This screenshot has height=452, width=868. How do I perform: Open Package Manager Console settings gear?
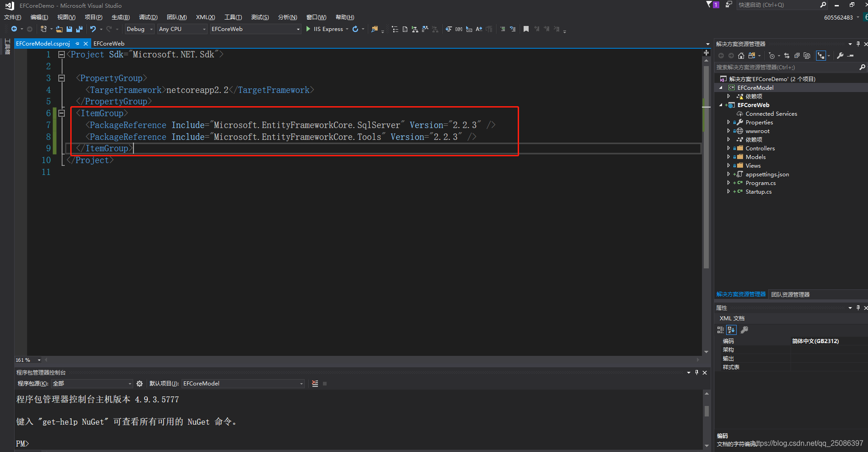point(140,384)
